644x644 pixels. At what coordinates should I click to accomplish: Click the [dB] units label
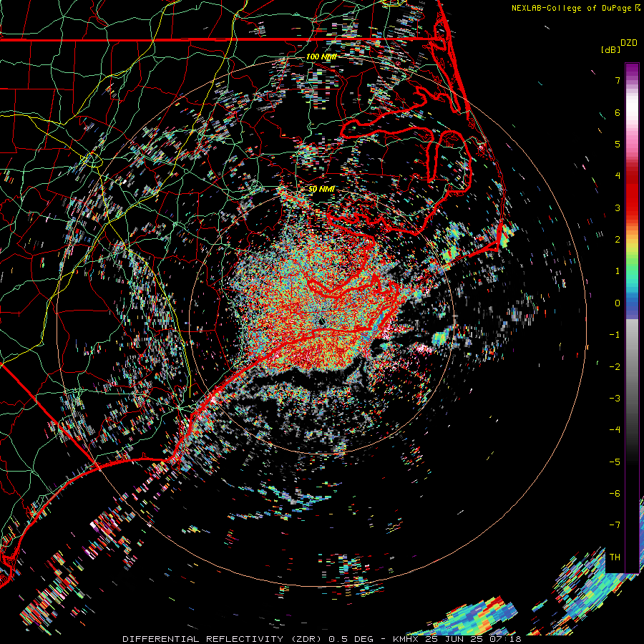610,49
